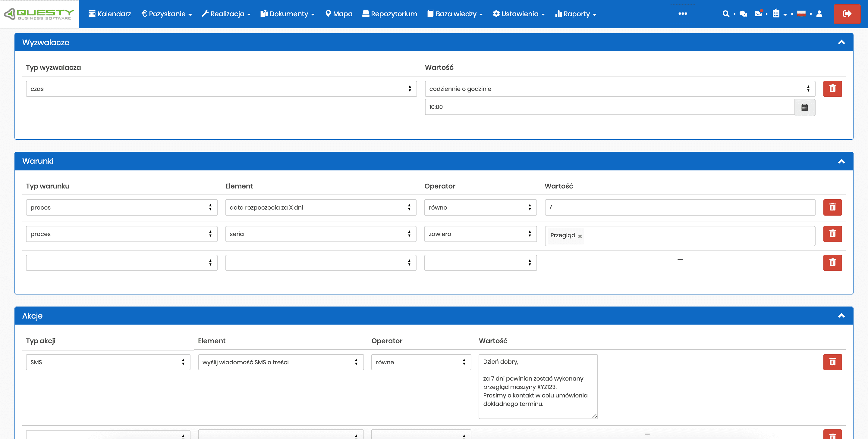Screen dimensions: 868x439
Task: Open the user profile icon
Action: pyautogui.click(x=819, y=14)
